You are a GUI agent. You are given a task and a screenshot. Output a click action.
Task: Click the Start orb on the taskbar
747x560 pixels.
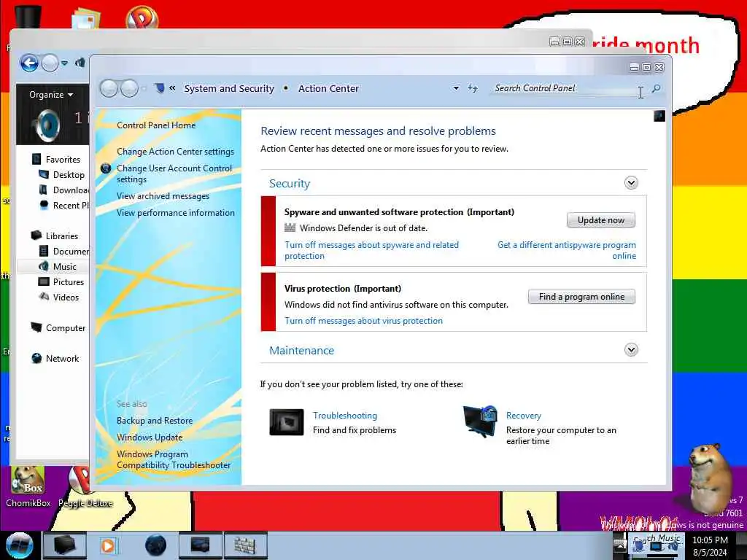click(19, 545)
